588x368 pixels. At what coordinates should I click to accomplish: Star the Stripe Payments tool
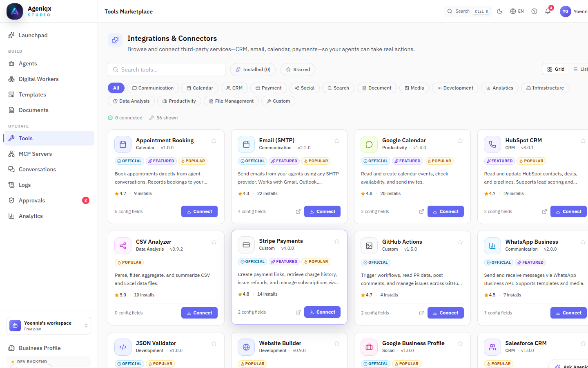coord(337,241)
